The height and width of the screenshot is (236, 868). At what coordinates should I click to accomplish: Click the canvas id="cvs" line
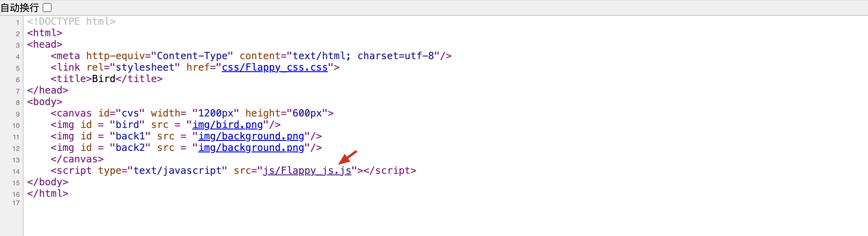tap(192, 113)
